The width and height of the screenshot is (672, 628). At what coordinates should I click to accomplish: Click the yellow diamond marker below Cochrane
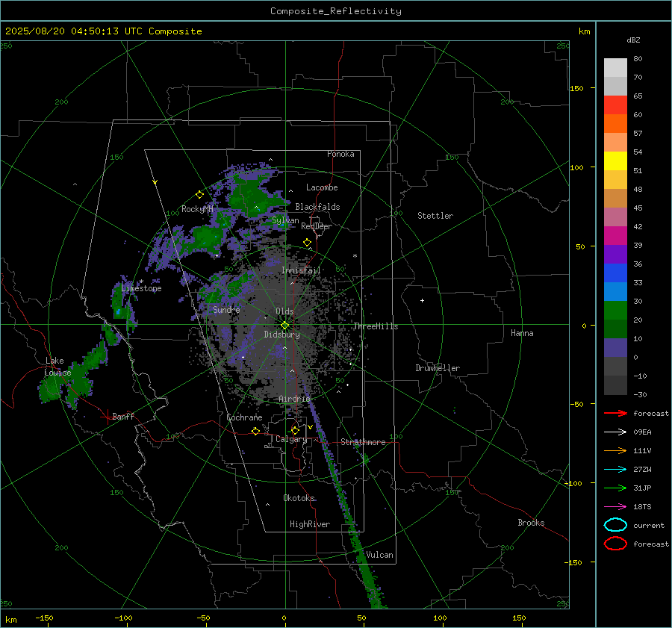pos(255,431)
